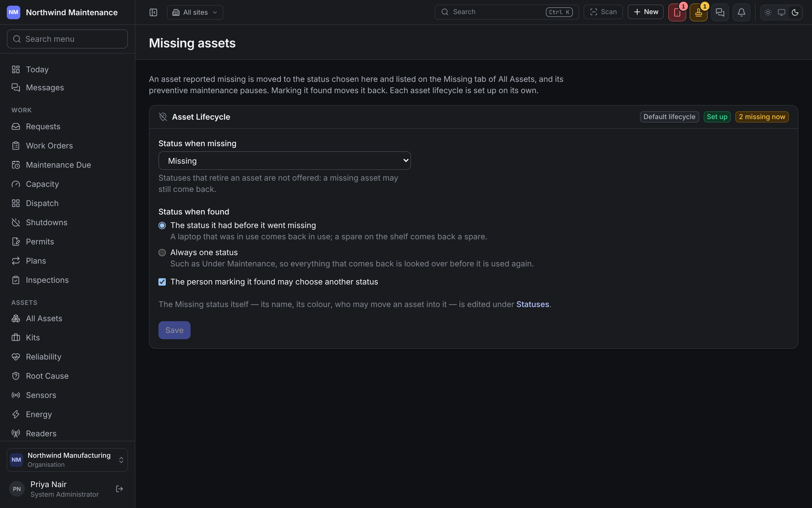Navigate to Inspections
Image resolution: width=812 pixels, height=508 pixels.
(x=67, y=280)
